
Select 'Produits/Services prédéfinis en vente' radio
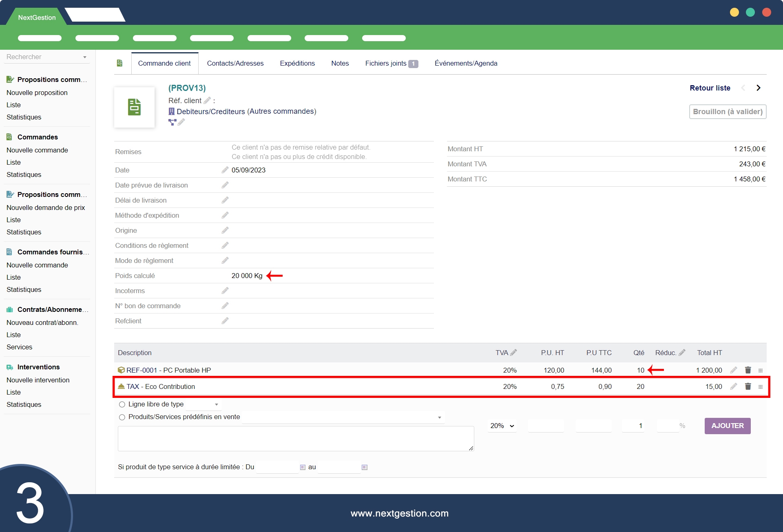pos(122,417)
